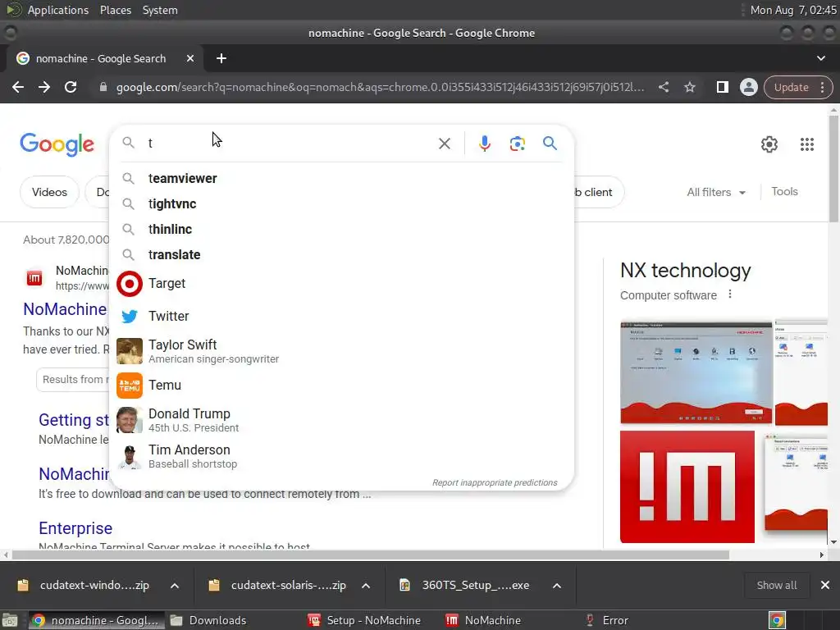Bookmark this page with the star
The image size is (840, 630).
(689, 87)
